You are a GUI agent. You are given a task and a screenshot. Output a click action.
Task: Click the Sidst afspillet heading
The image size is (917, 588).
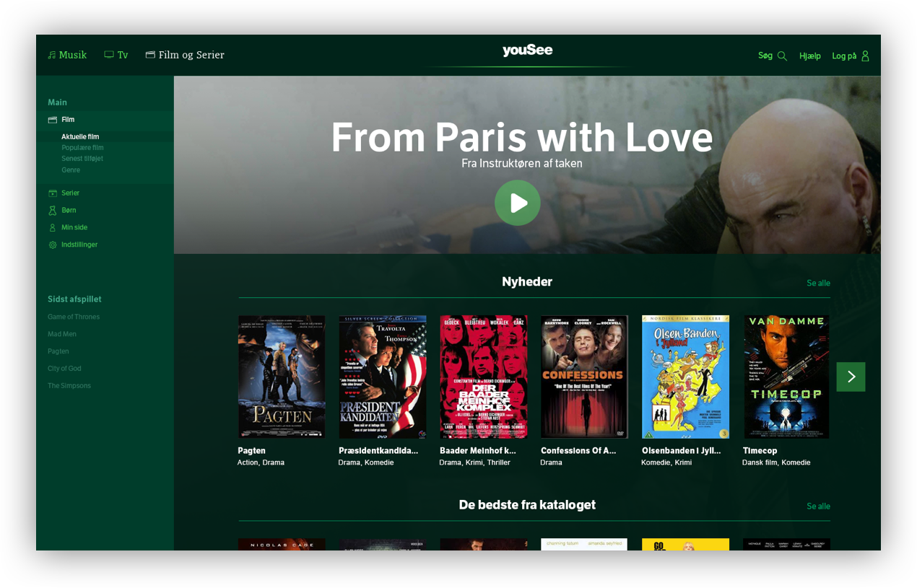pyautogui.click(x=74, y=299)
